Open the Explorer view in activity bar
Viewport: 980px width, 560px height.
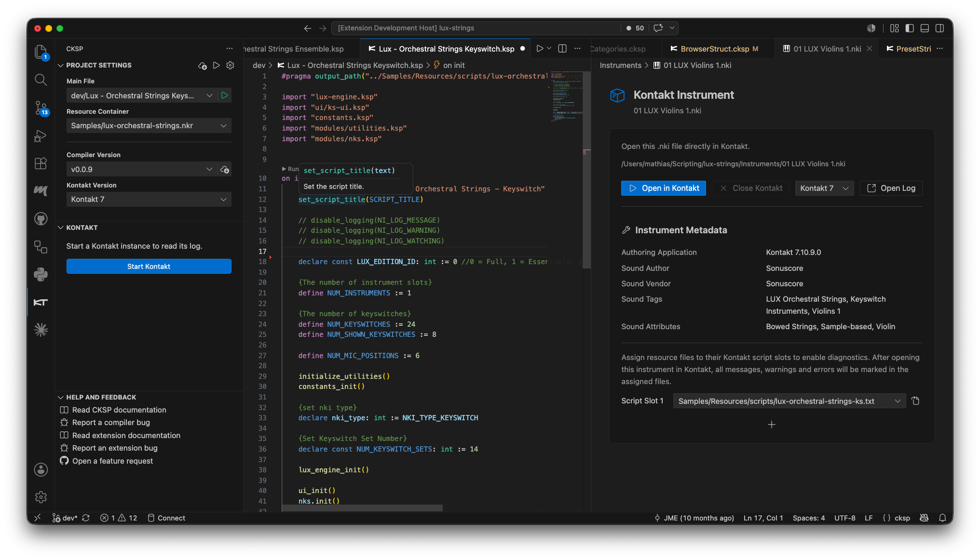41,52
